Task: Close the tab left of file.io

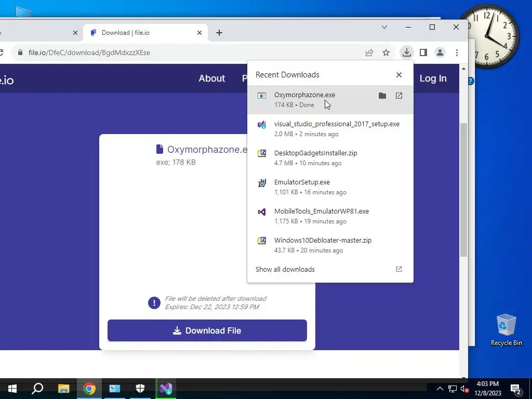Action: coord(75,33)
